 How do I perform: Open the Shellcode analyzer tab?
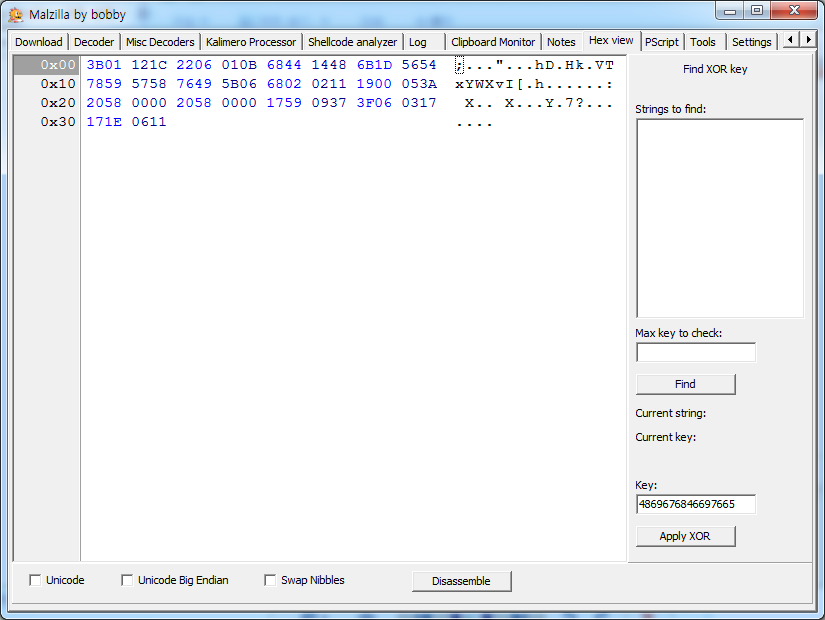click(x=352, y=42)
